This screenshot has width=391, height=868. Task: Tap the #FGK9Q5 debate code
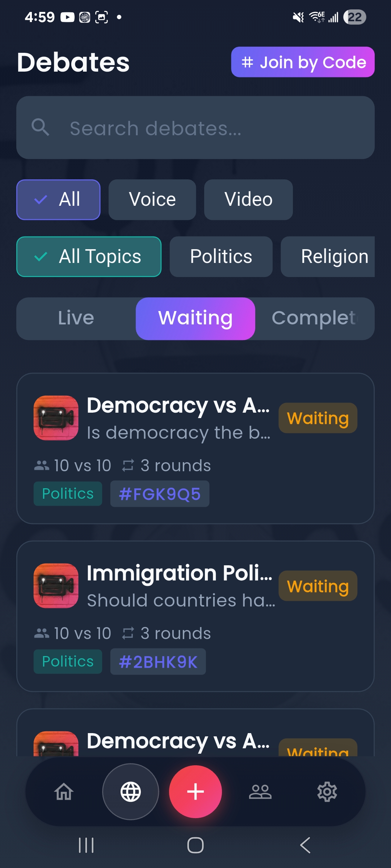pos(160,494)
